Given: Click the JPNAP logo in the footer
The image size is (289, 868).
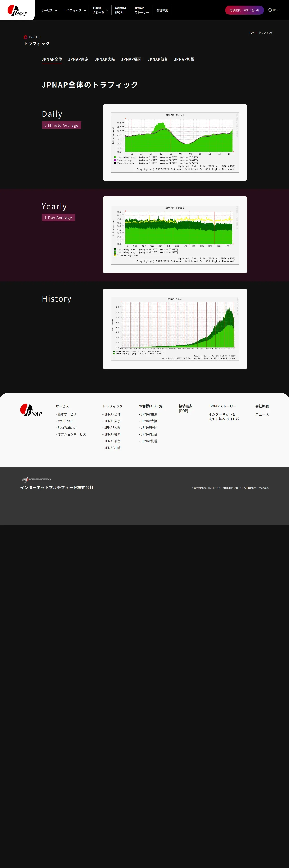Looking at the screenshot, I should [x=31, y=410].
